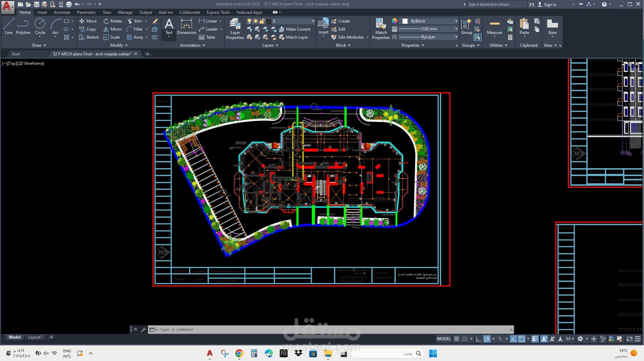Click the Match Layer button
This screenshot has height=361, width=644.
tap(293, 37)
